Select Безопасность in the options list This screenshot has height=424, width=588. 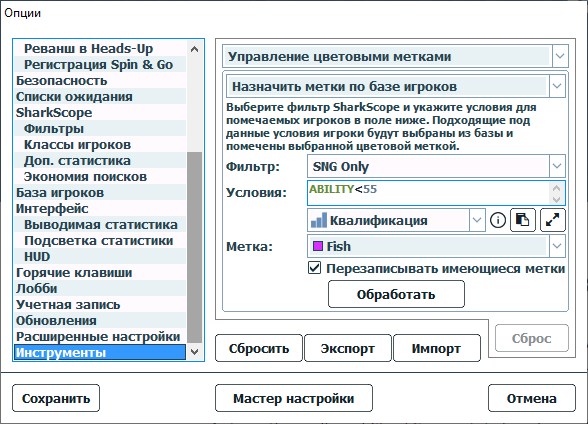tap(100, 81)
